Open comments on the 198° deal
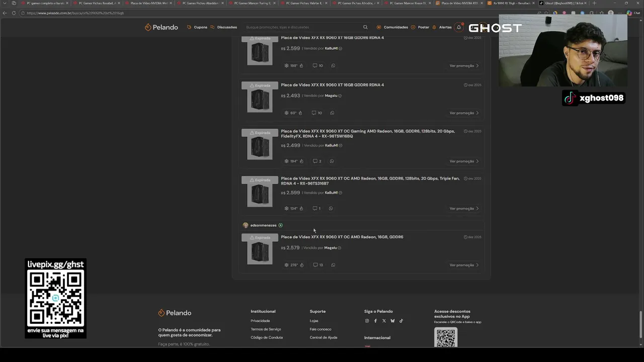Viewport: 644px width, 362px height. point(317,65)
